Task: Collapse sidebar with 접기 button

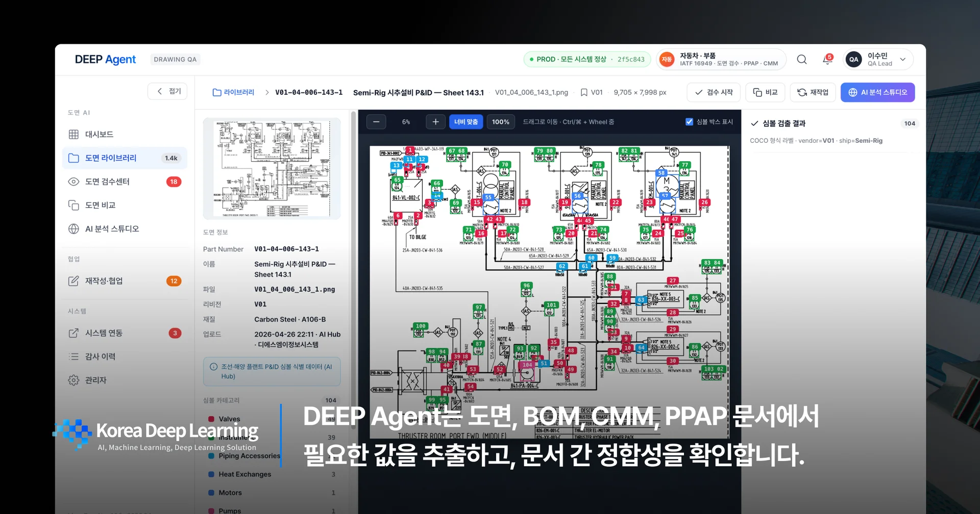Action: tap(167, 91)
